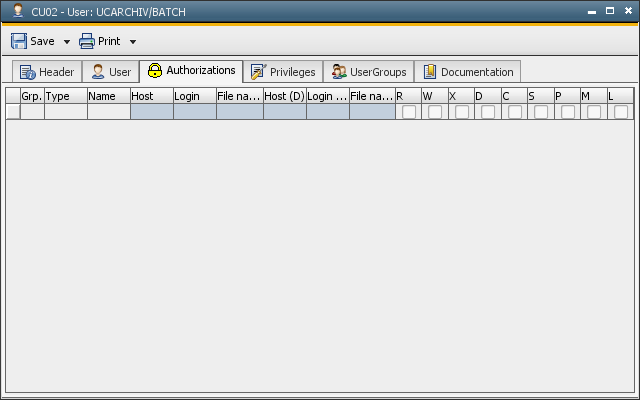This screenshot has height=400, width=640.
Task: Click the Host cell in the first row
Action: click(x=152, y=112)
